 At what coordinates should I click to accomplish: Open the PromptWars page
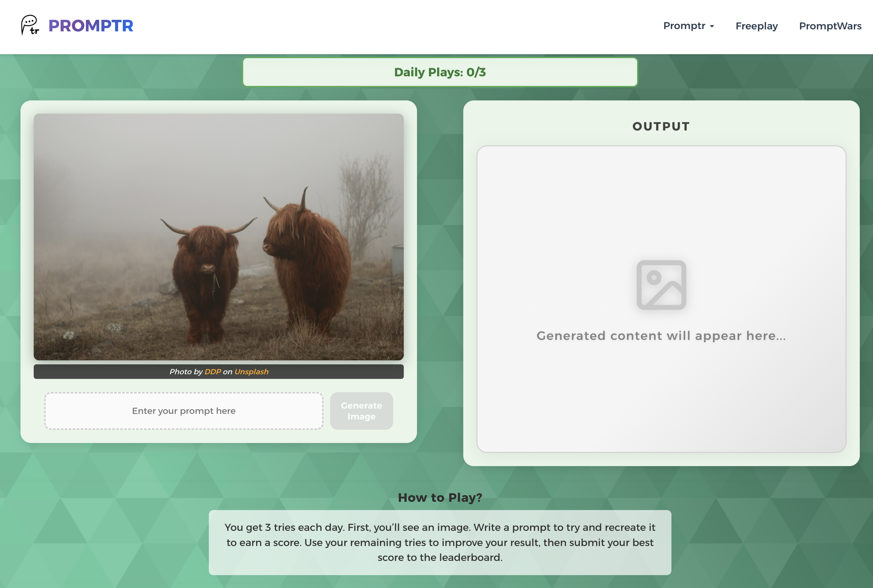pos(830,26)
